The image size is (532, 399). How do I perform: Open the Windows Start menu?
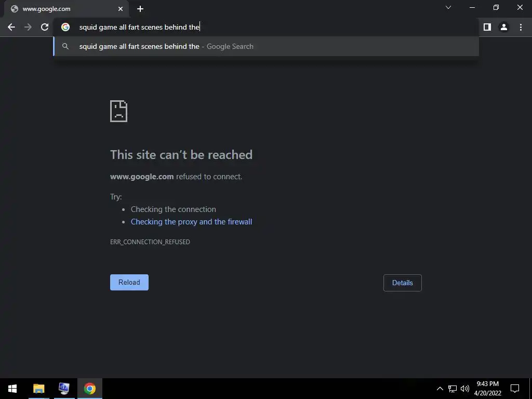tap(12, 389)
